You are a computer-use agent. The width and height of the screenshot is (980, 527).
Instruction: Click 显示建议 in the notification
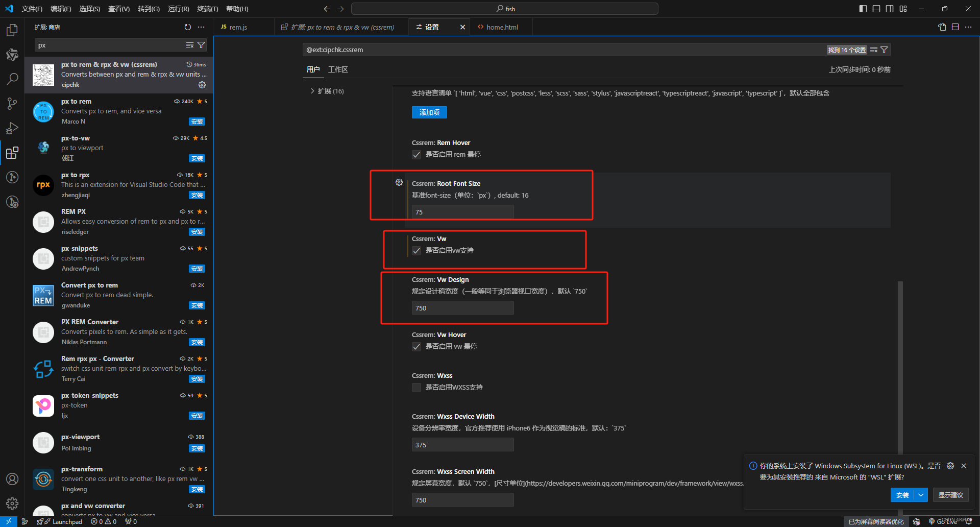coord(950,495)
